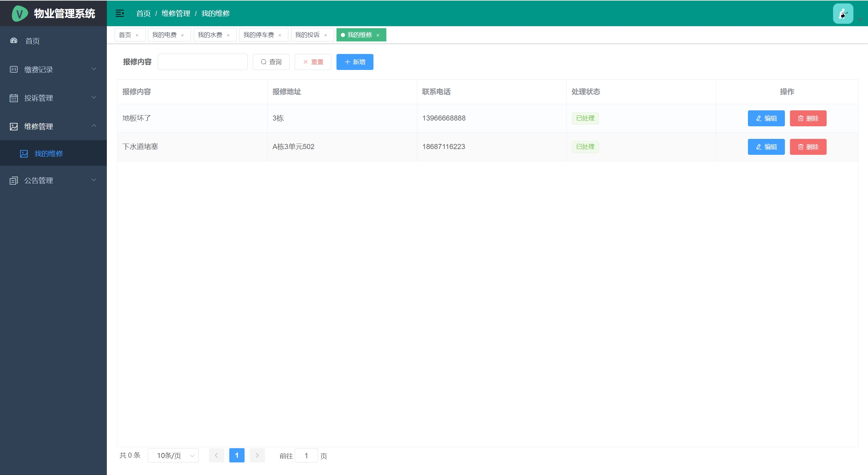The height and width of the screenshot is (475, 868).
Task: Click the green V logo icon
Action: point(20,14)
